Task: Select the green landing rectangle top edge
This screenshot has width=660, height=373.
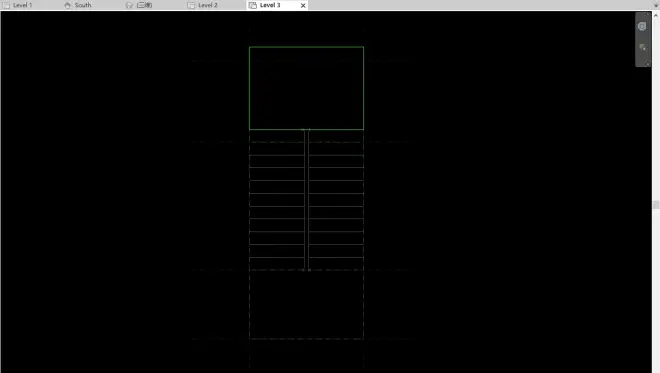Action: 306,47
